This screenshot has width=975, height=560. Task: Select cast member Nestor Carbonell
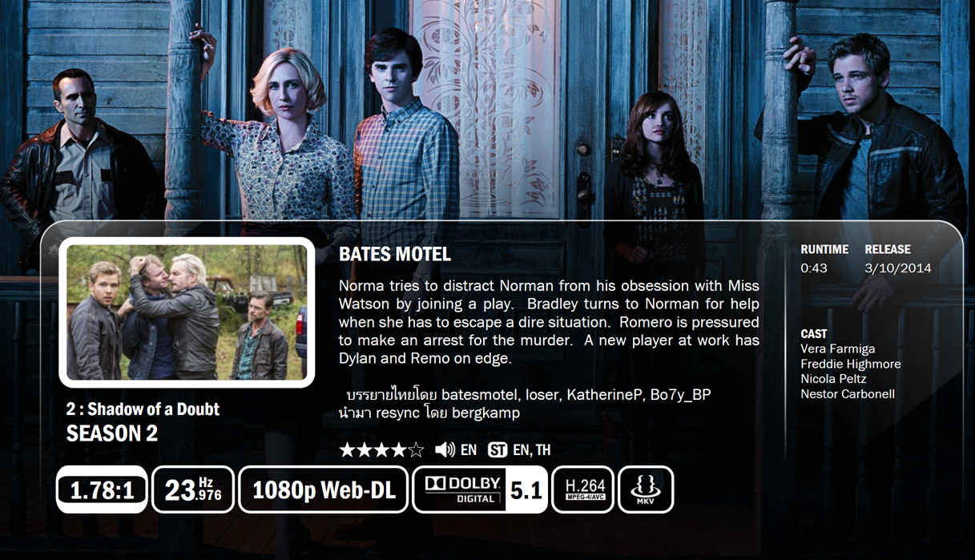[x=848, y=394]
